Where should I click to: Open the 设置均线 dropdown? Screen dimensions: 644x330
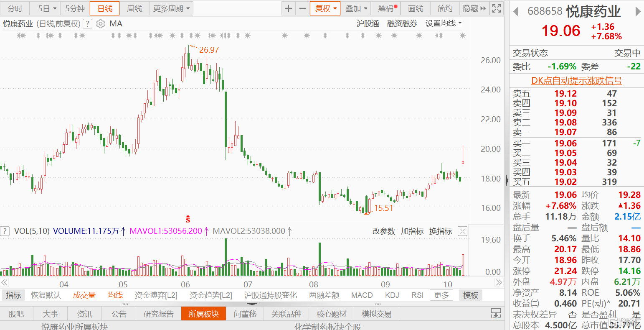tap(444, 23)
